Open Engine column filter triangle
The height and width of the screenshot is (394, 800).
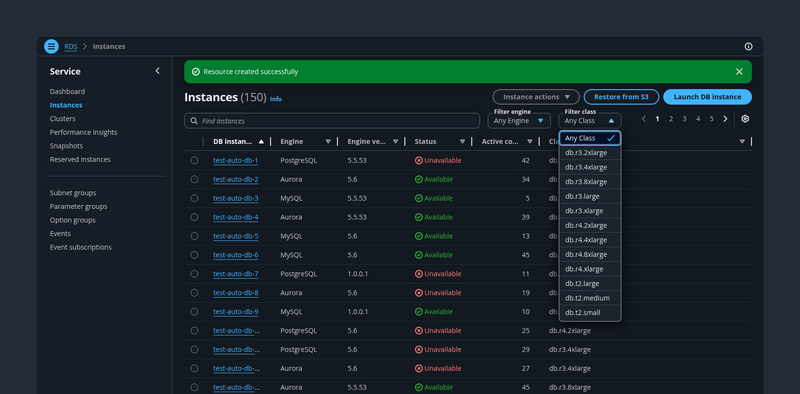pos(328,142)
